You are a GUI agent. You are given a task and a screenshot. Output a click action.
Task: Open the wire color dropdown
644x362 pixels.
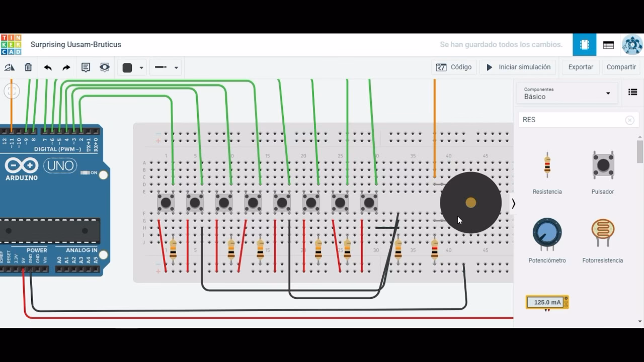[x=133, y=67]
